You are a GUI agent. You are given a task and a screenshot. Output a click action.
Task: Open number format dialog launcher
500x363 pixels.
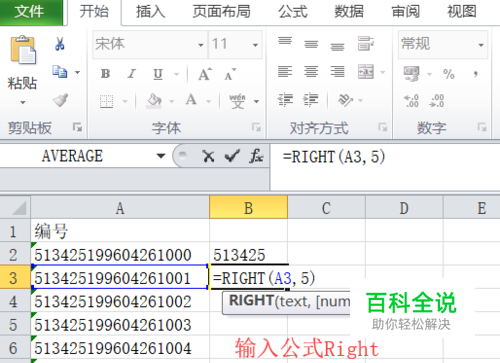point(482,127)
